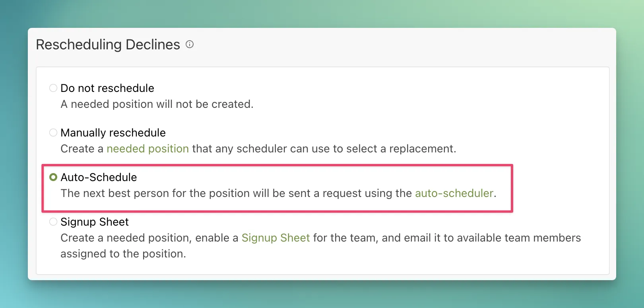644x308 pixels.
Task: Click "assigned to the position." text line
Action: pyautogui.click(x=123, y=254)
